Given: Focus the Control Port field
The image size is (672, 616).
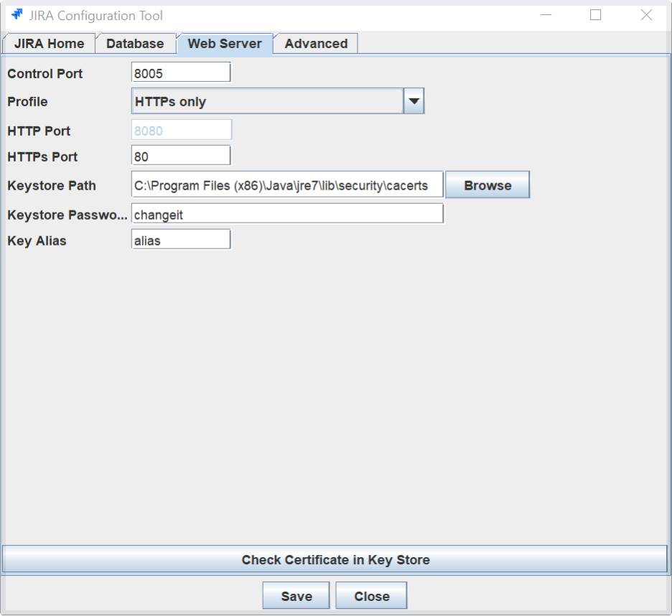Looking at the screenshot, I should pos(181,73).
